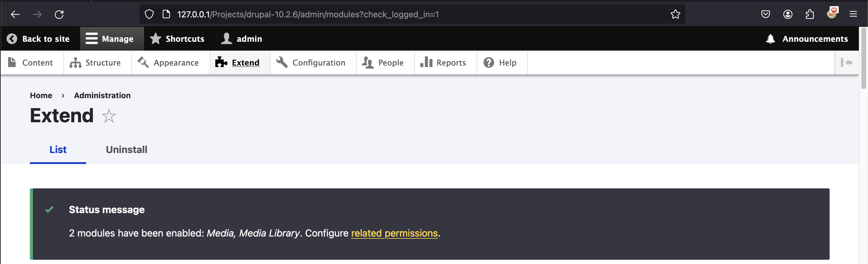Switch toolbar orientation to vertical
Image resolution: width=868 pixels, height=264 pixels.
[x=846, y=63]
